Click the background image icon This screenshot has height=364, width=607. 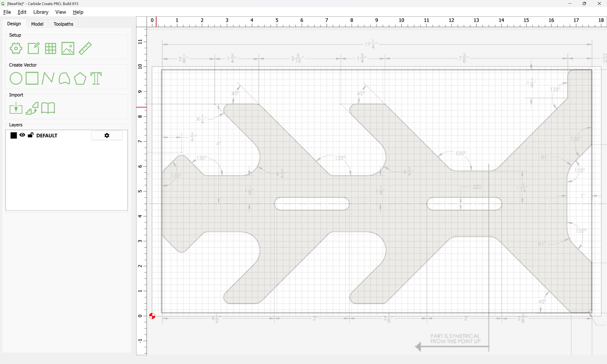pos(68,48)
